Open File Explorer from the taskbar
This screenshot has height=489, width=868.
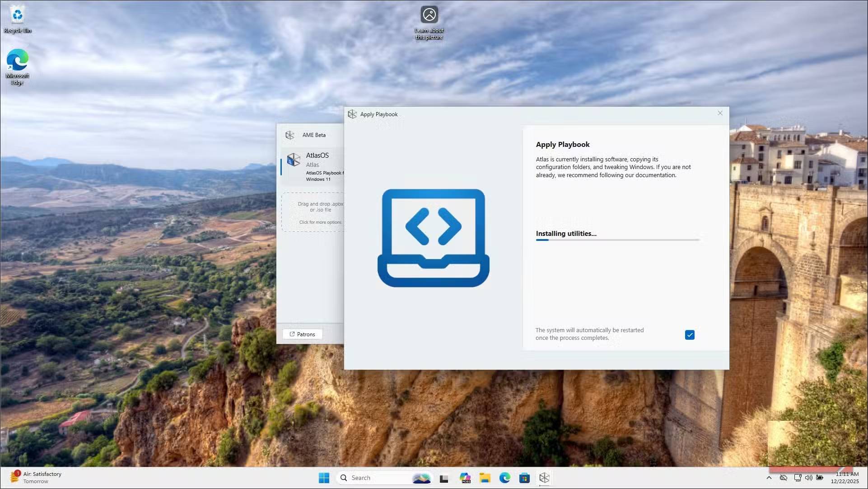(485, 478)
